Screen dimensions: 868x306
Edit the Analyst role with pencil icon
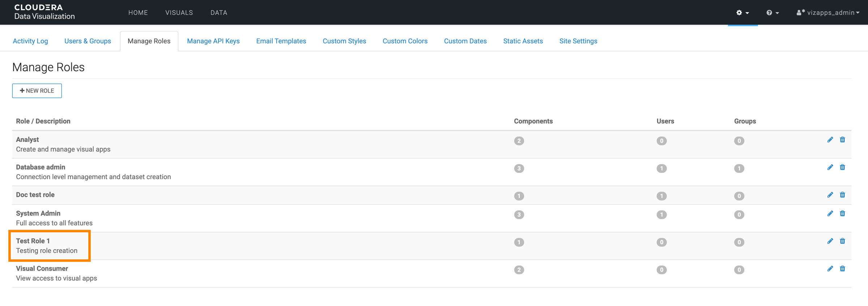pyautogui.click(x=830, y=140)
